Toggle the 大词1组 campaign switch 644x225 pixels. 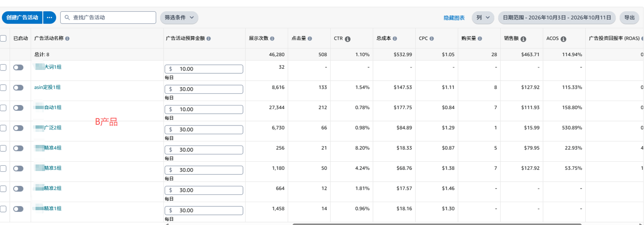pyautogui.click(x=18, y=67)
